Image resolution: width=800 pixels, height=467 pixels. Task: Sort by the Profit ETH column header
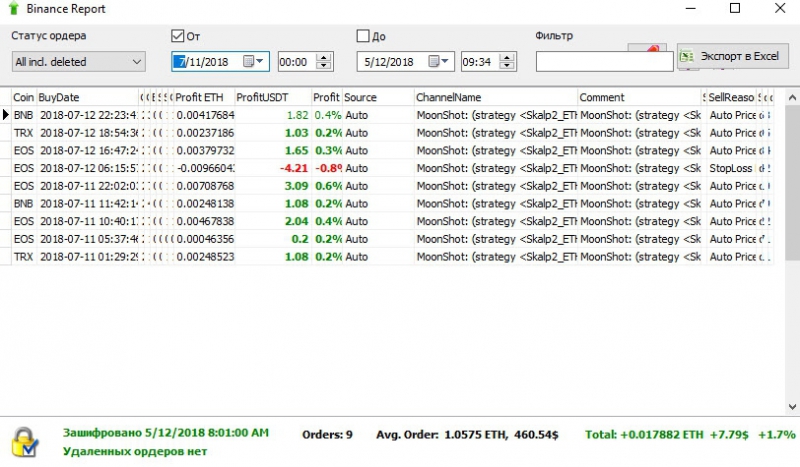pyautogui.click(x=204, y=97)
